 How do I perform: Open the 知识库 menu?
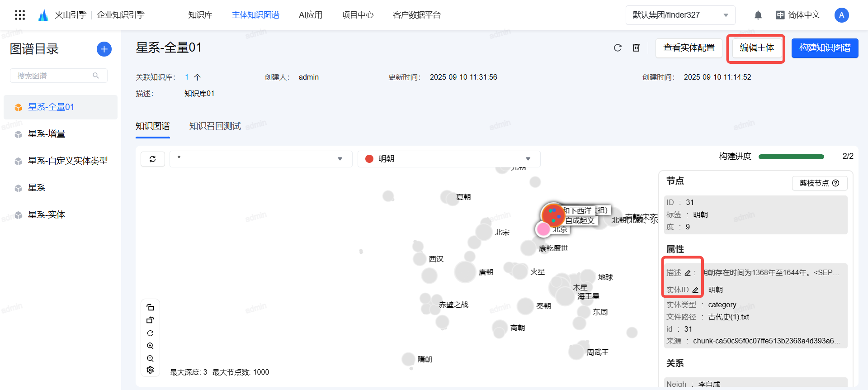[200, 15]
